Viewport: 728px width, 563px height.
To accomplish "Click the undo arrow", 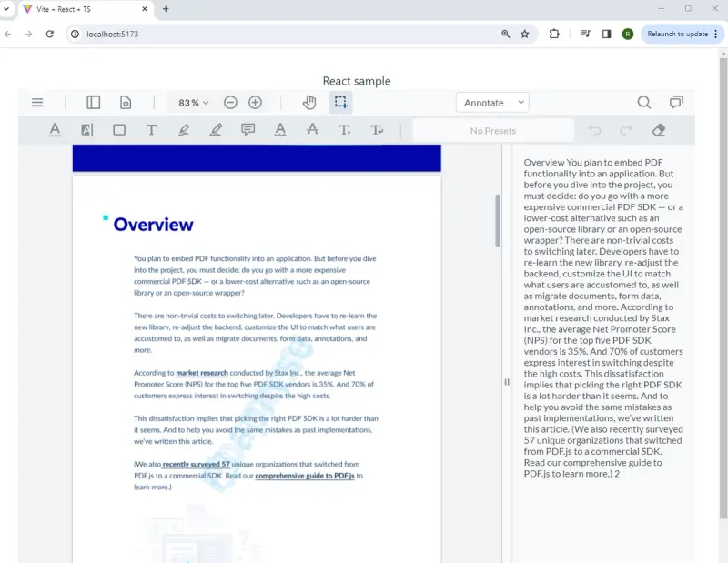I will pos(594,130).
